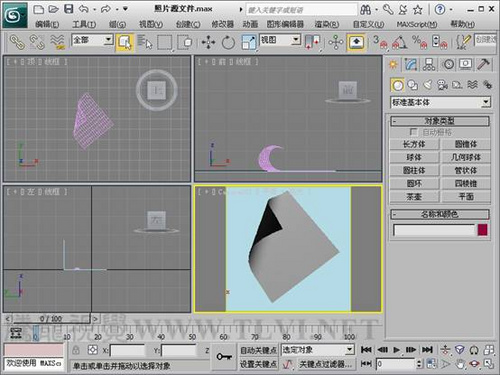This screenshot has width=500, height=375.
Task: Select the Shapes category icon
Action: click(x=413, y=85)
